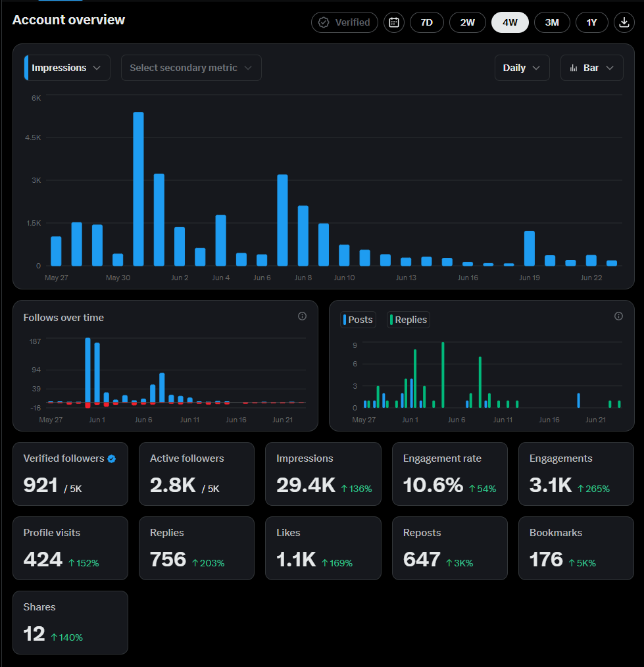The width and height of the screenshot is (644, 667).
Task: Click the 187 axis label on follows chart
Action: (x=36, y=341)
